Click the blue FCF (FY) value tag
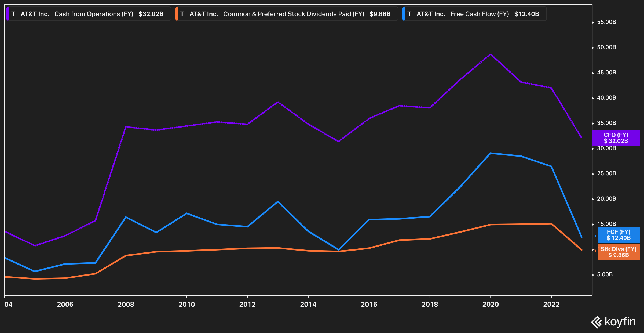This screenshot has height=333, width=644. [x=619, y=235]
